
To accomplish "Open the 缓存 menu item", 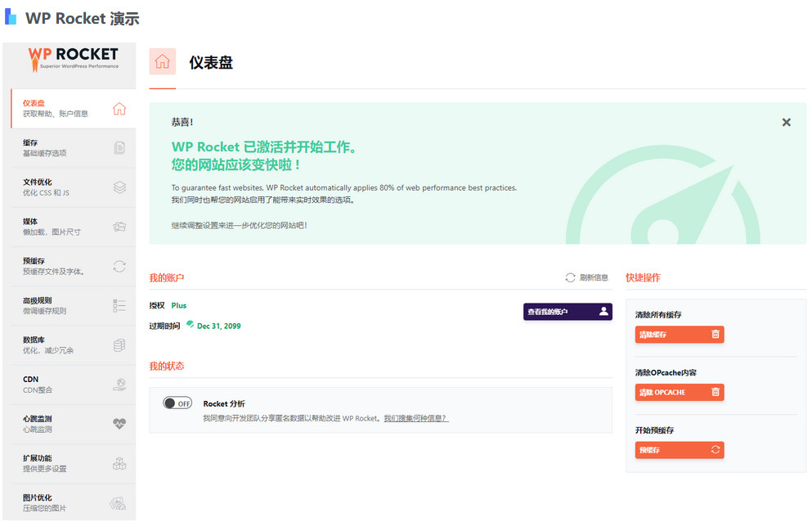I will tap(73, 148).
